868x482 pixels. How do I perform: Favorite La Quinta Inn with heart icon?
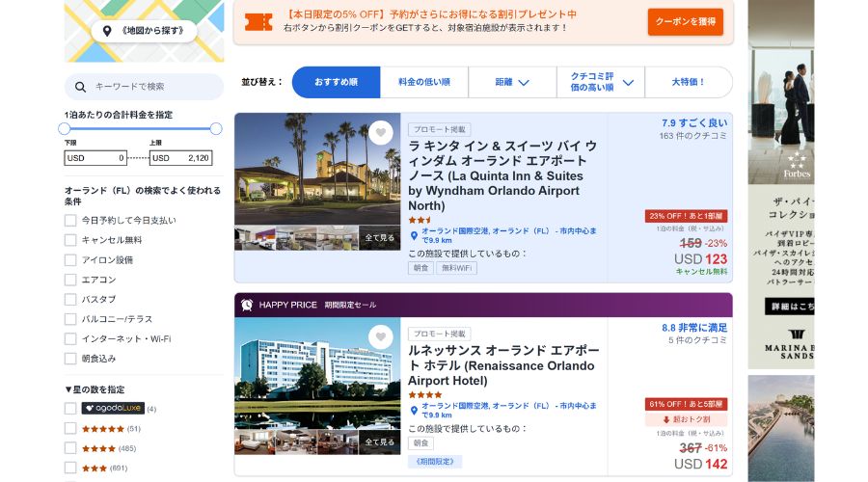click(x=380, y=132)
